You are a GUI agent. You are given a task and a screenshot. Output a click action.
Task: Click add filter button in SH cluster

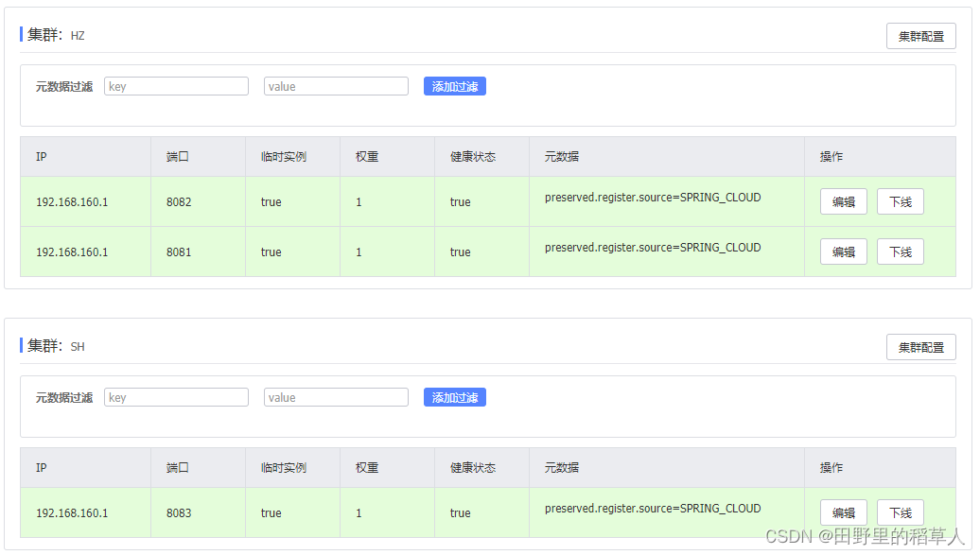tap(454, 397)
